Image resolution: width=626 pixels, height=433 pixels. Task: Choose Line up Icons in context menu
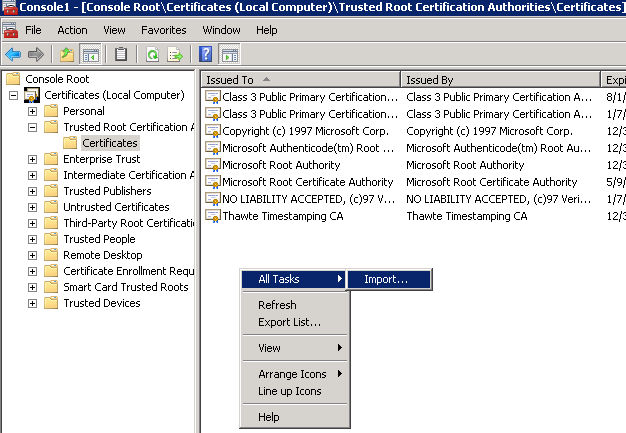295,391
